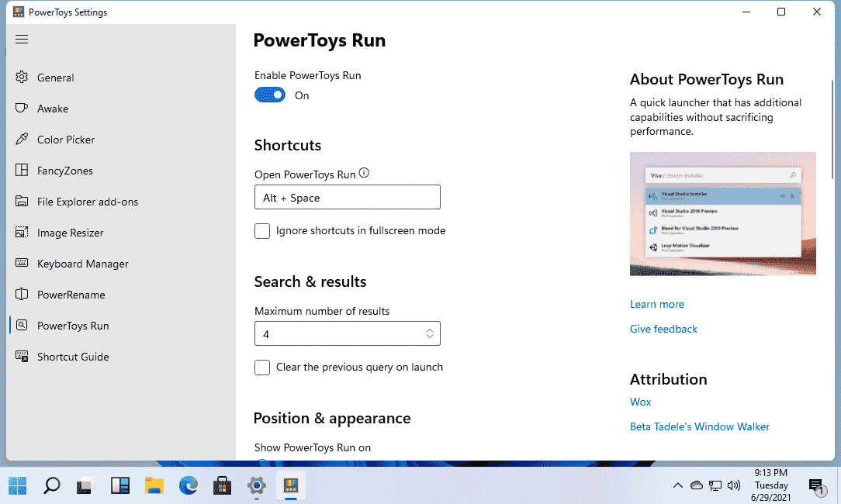Screen dimensions: 841x504
Task: Open Microsoft Store from the taskbar
Action: click(222, 485)
